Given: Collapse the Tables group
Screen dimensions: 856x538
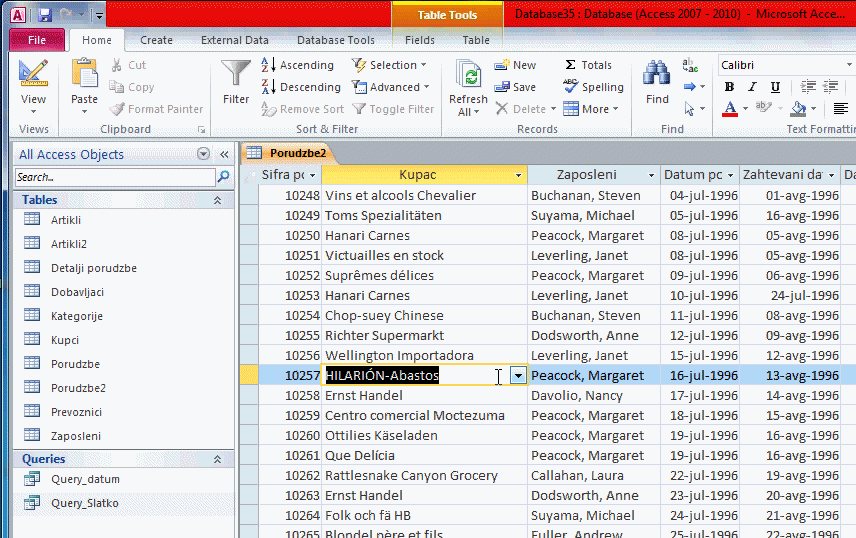Looking at the screenshot, I should pos(217,200).
